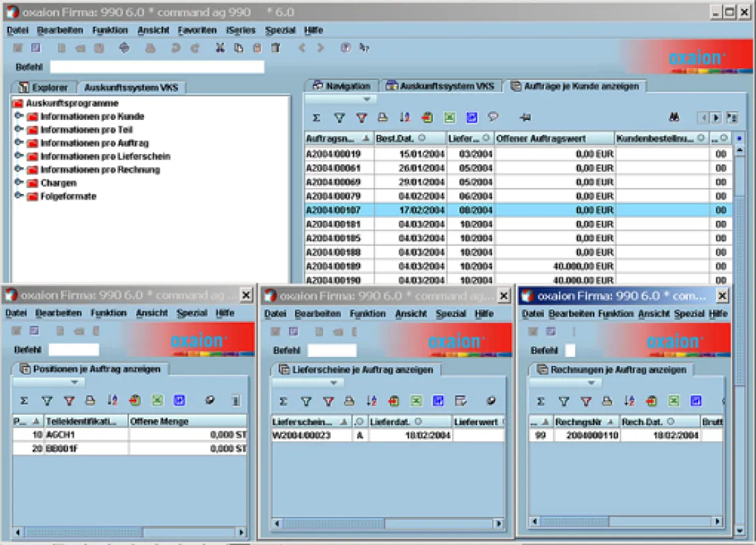
Task: Sort by the Auftragsn... column header
Action: (x=338, y=139)
